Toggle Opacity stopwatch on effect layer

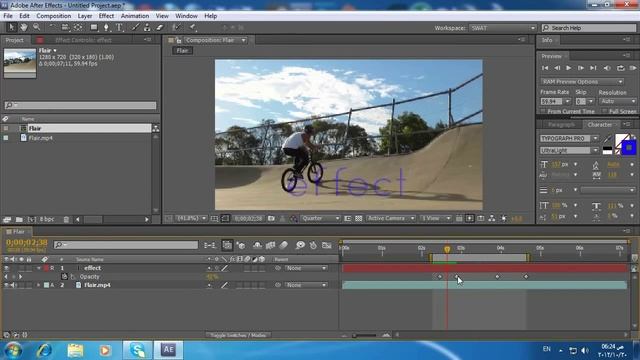[64, 276]
